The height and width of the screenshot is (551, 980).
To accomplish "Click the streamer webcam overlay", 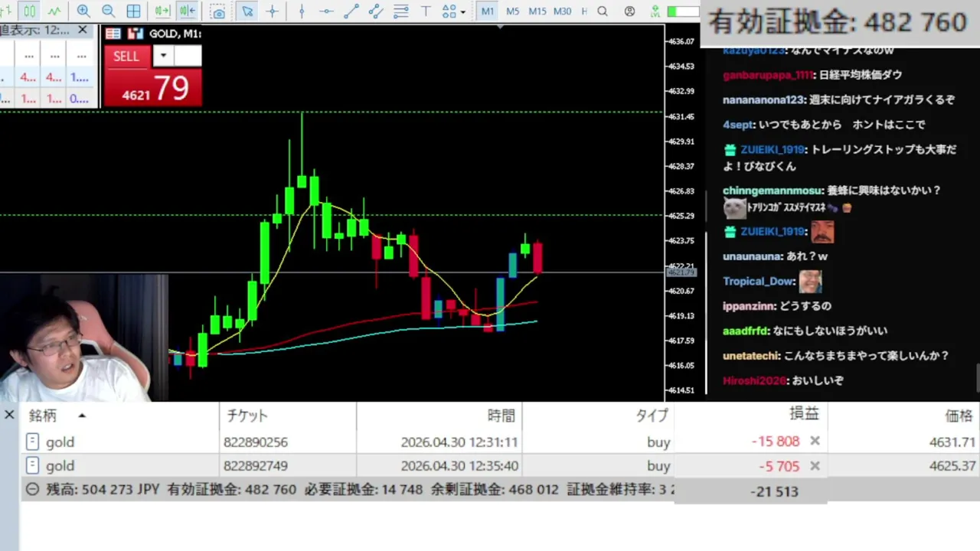I will tap(83, 337).
